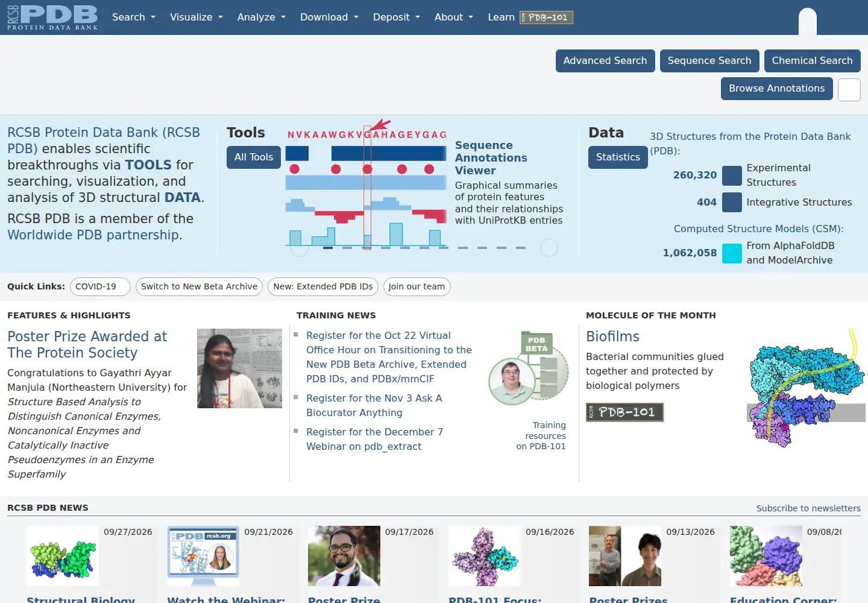Click the Experimental Structures color swatch

(x=732, y=175)
